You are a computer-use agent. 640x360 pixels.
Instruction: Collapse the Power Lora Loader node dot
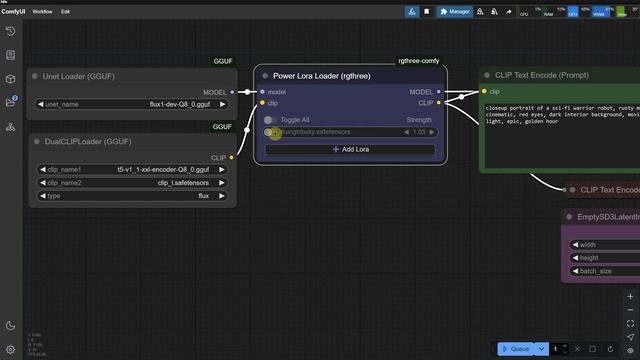tap(265, 76)
